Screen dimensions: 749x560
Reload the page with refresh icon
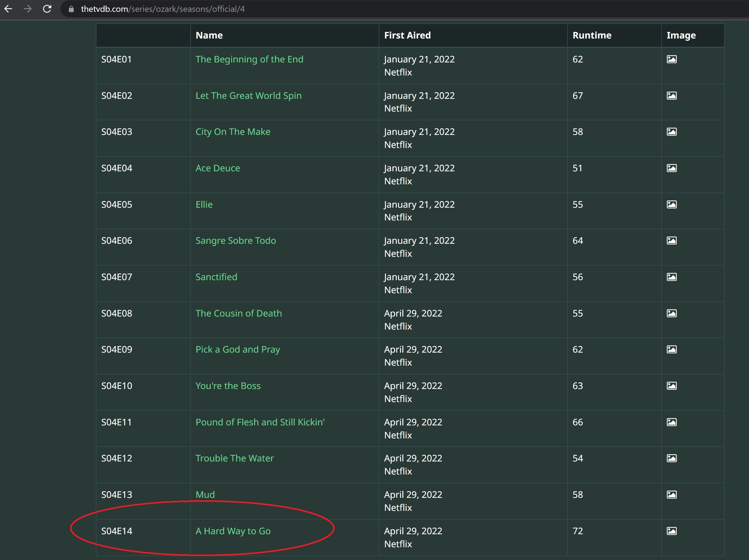coord(47,9)
